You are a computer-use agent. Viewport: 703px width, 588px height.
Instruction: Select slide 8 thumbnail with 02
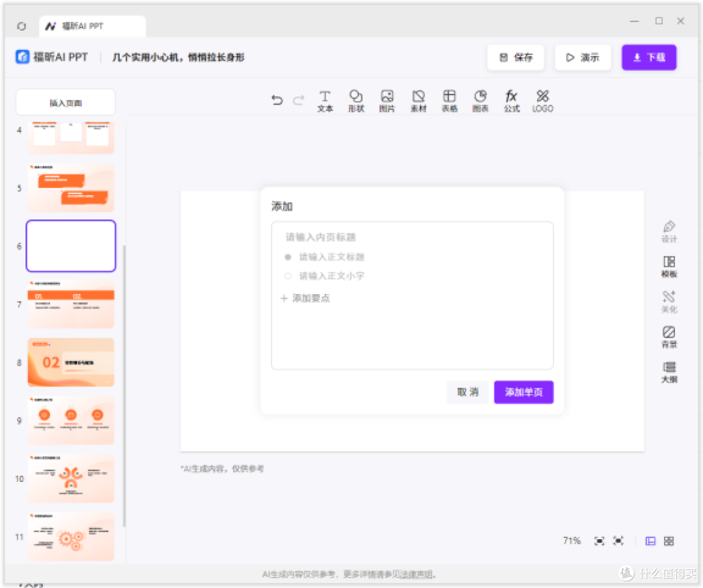click(71, 362)
